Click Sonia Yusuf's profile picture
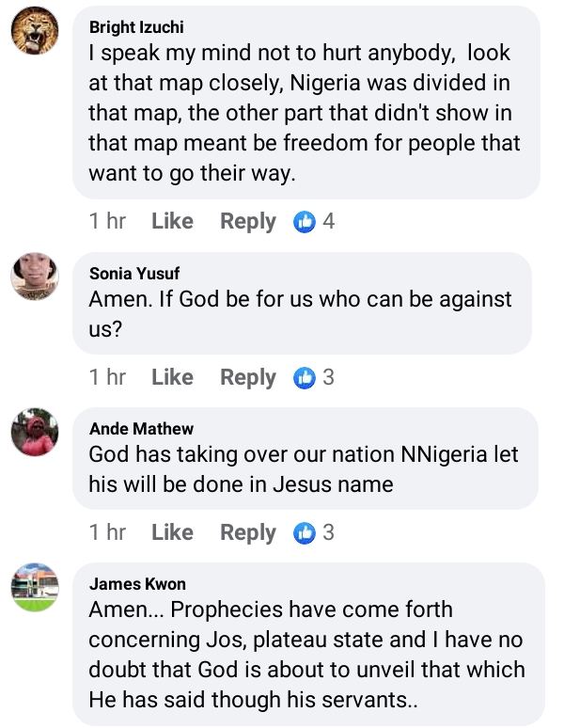Viewport: 564px width, 728px height. pyautogui.click(x=37, y=279)
